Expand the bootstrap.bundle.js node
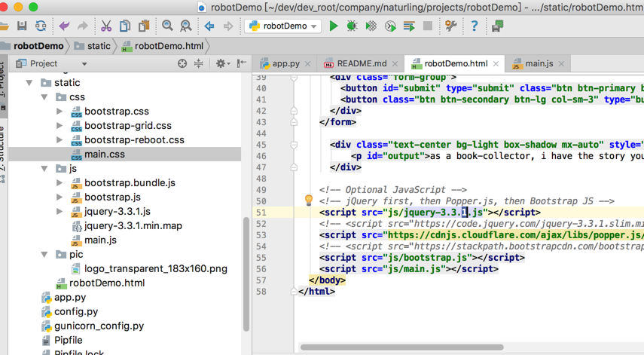Image resolution: width=644 pixels, height=355 pixels. (x=60, y=183)
